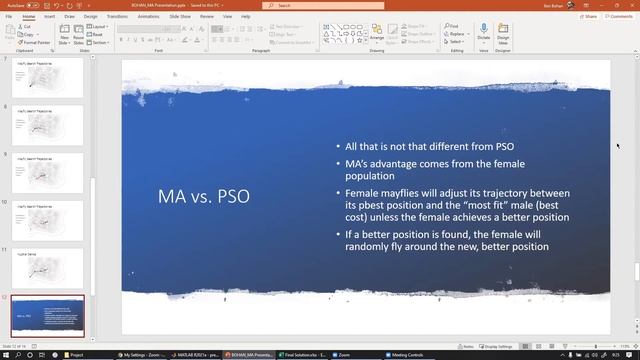Open Final Solution Excel taskbar item
640x360 pixels.
click(x=302, y=355)
